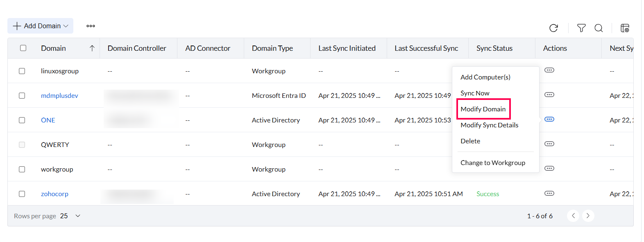
Task: Click the three-dot more options icon
Action: [x=91, y=26]
